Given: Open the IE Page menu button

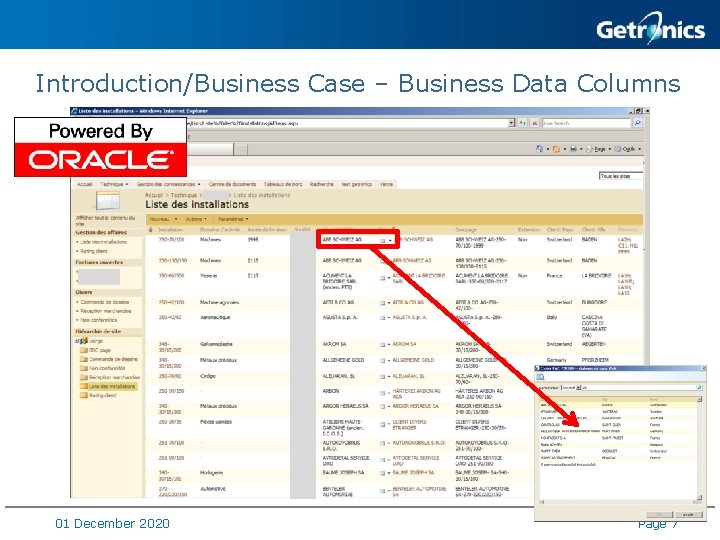Looking at the screenshot, I should pyautogui.click(x=597, y=149).
